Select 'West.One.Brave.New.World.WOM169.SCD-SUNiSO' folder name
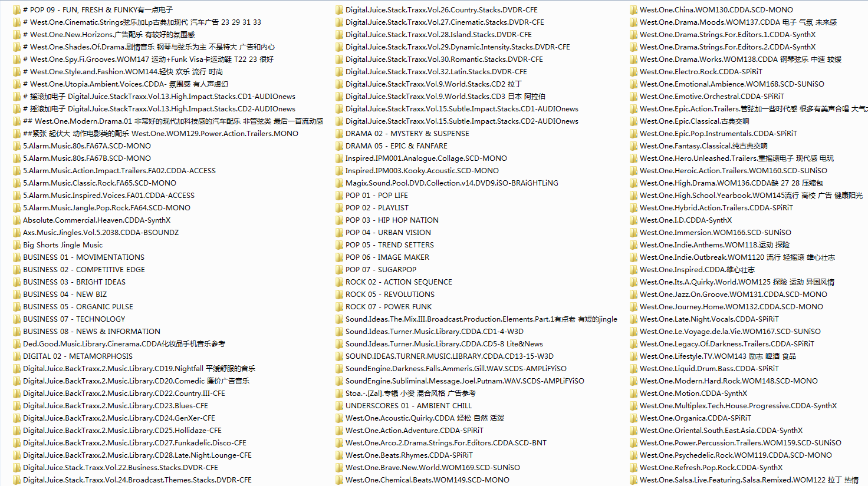Image resolution: width=868 pixels, height=486 pixels. tap(433, 468)
